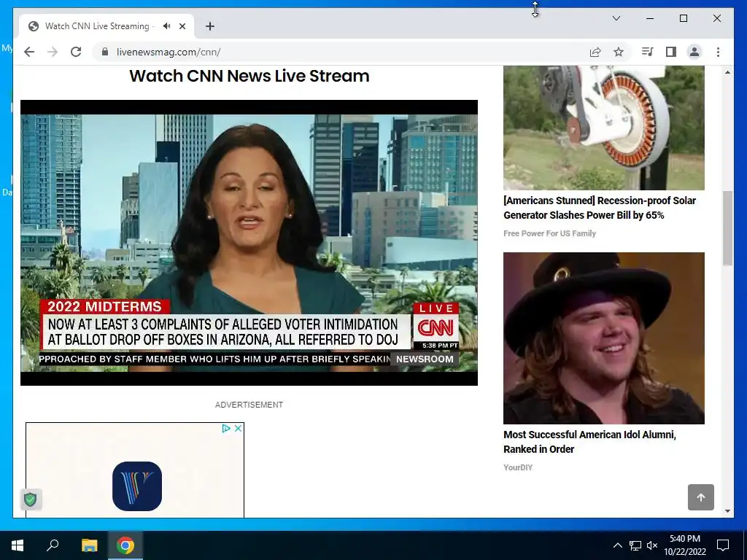Image resolution: width=747 pixels, height=560 pixels.
Task: Open the network status tray icon
Action: click(635, 545)
